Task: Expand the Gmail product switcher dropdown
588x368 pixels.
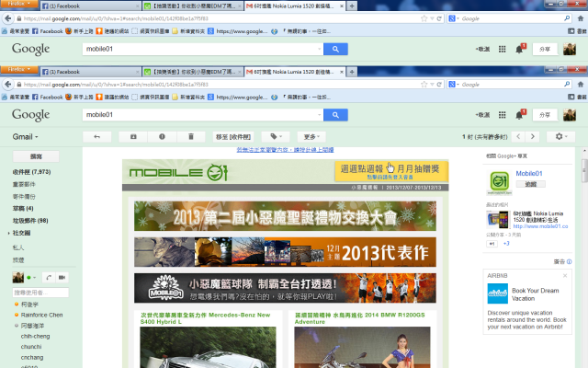Action: [25, 137]
